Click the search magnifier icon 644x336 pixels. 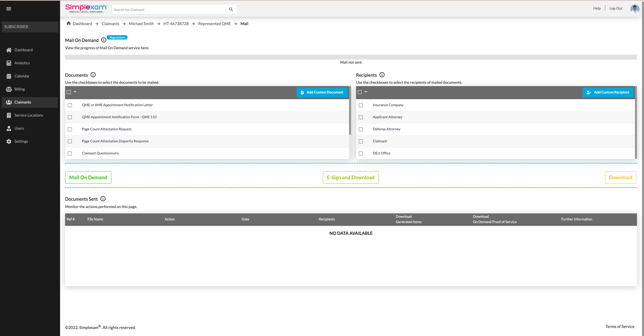(231, 10)
